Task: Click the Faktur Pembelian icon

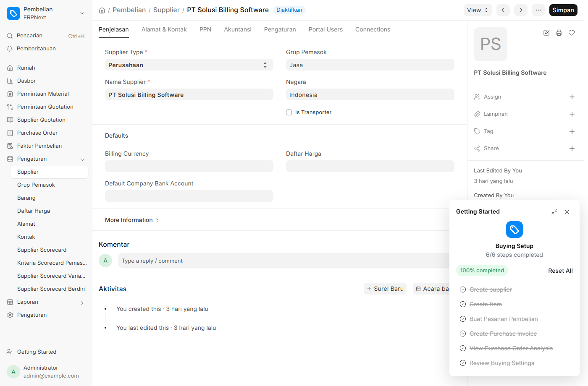Action: click(x=10, y=146)
